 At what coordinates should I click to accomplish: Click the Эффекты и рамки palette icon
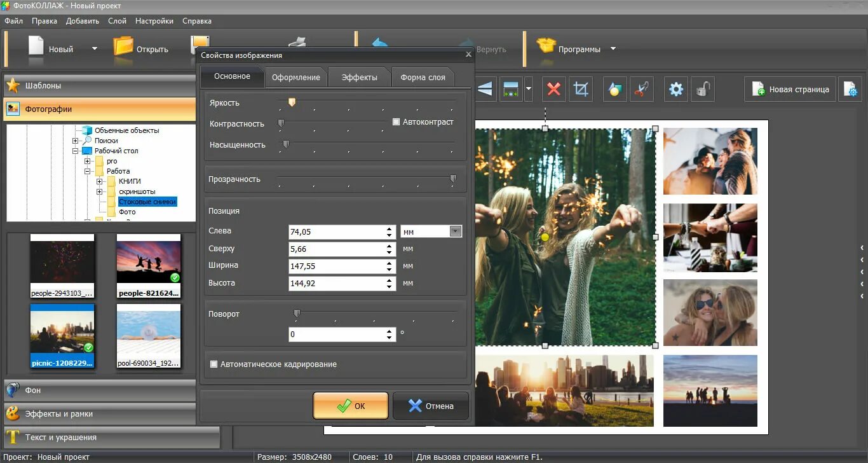tap(13, 413)
